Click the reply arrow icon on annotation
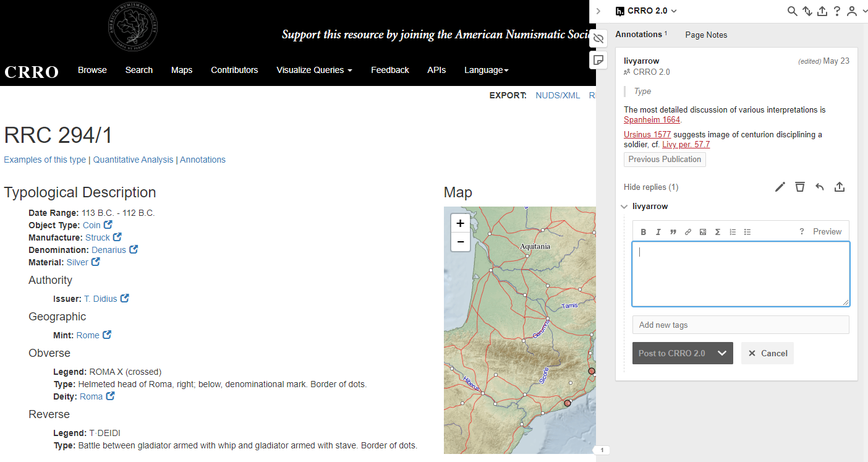This screenshot has width=868, height=462. (820, 187)
